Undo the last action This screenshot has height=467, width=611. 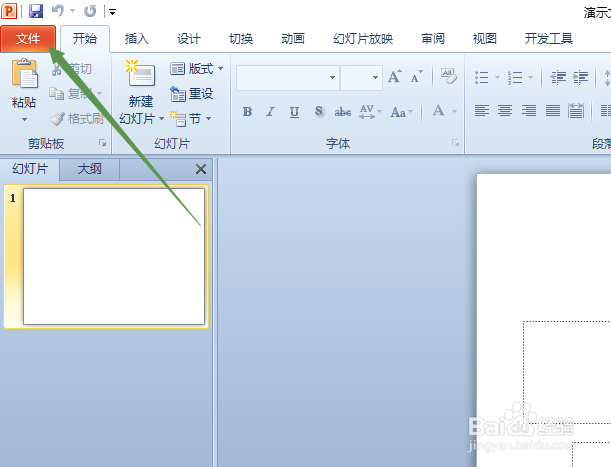click(58, 11)
